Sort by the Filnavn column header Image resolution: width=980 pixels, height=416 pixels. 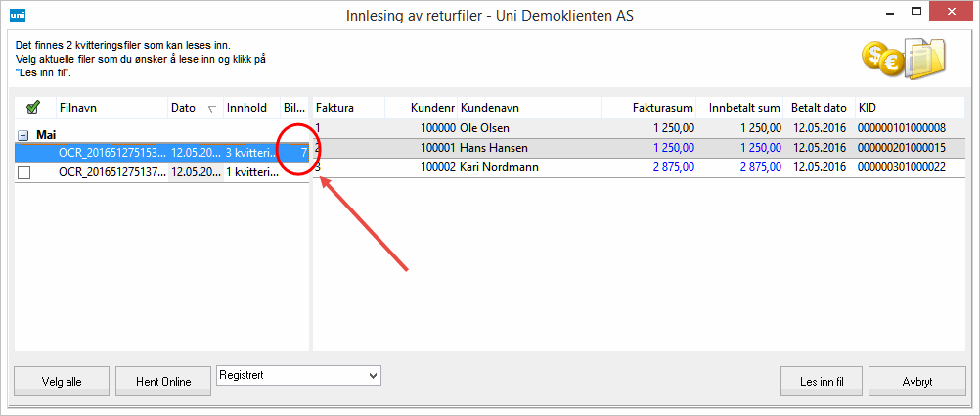(78, 108)
